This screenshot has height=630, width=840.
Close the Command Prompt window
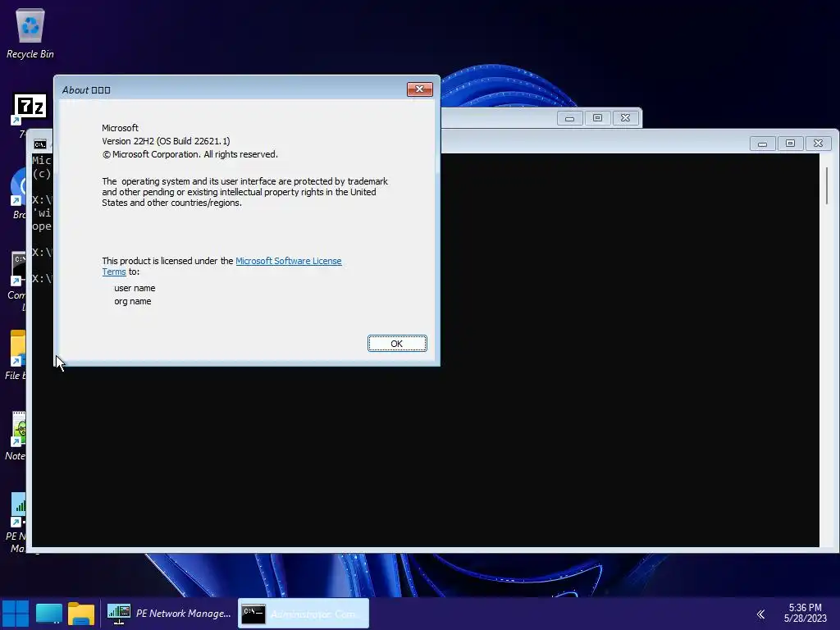tap(818, 144)
